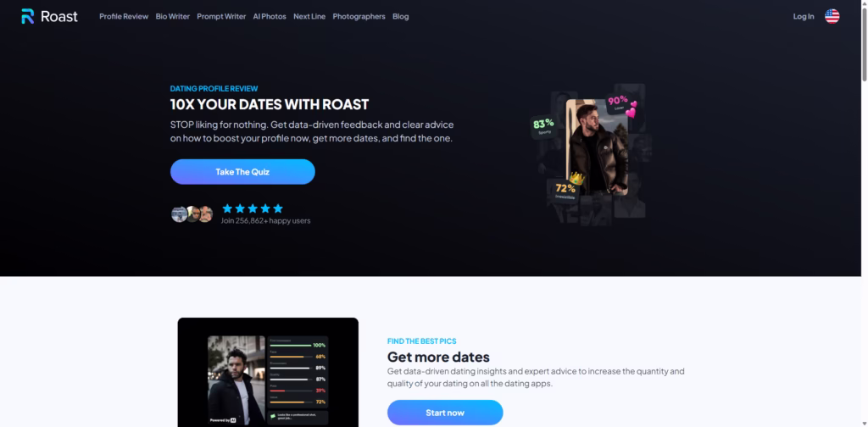868x427 pixels.
Task: Click the profile analysis preview image
Action: tap(268, 372)
